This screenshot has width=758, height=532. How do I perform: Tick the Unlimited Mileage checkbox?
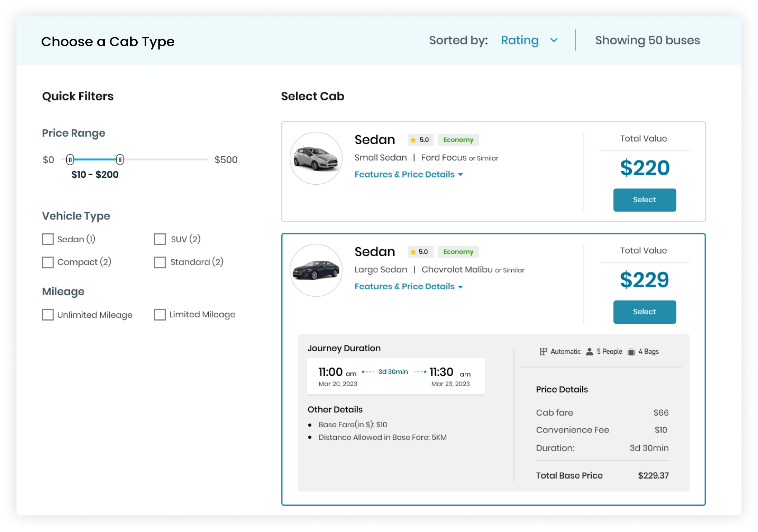(48, 315)
